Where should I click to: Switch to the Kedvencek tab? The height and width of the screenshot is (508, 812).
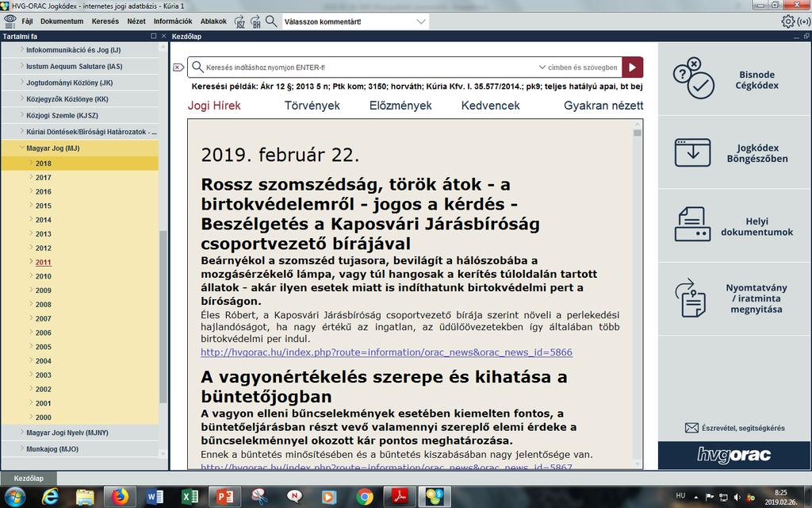(490, 106)
